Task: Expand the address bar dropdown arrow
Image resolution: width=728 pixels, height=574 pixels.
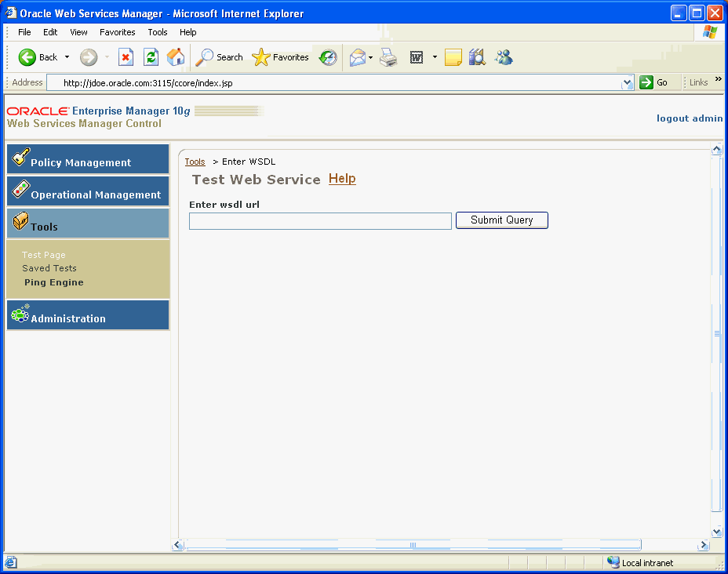Action: (628, 83)
